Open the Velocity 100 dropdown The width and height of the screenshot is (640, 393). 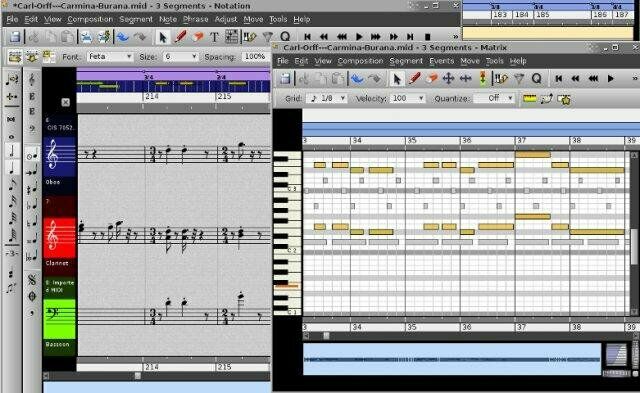[x=408, y=98]
